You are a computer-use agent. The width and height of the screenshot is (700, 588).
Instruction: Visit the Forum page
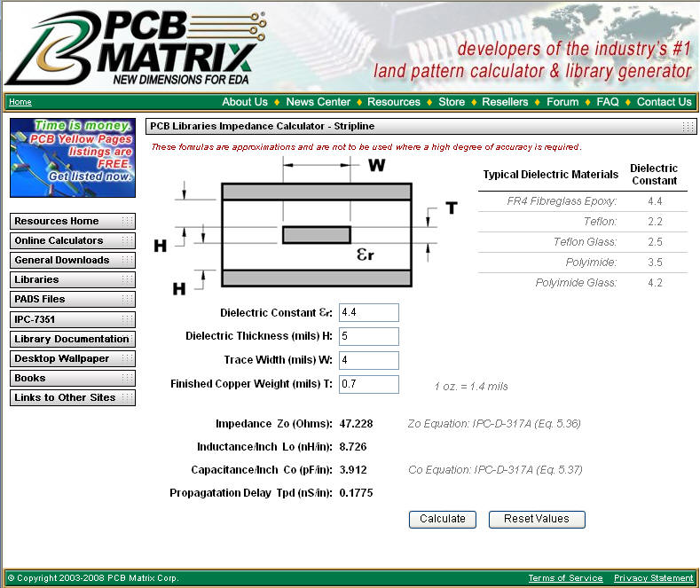tap(562, 102)
